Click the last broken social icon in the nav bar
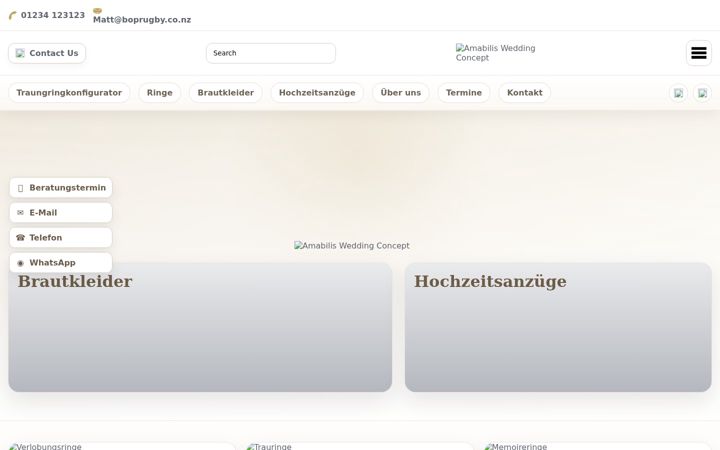This screenshot has width=720, height=450. pyautogui.click(x=702, y=93)
